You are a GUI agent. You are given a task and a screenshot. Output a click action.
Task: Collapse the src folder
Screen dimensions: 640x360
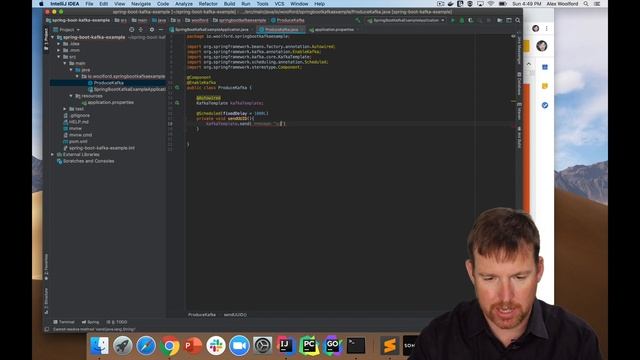tap(59, 57)
